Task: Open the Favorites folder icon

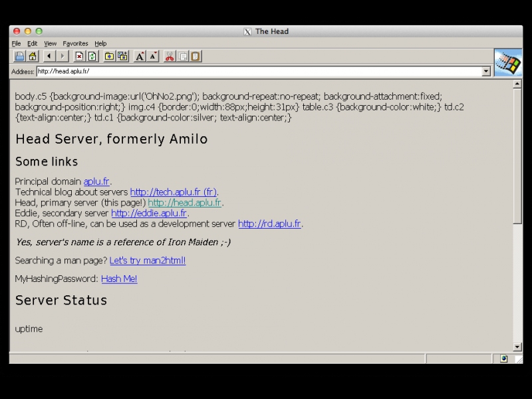Action: pyautogui.click(x=110, y=57)
